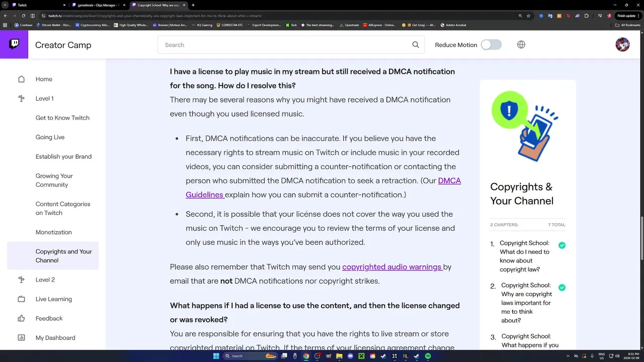This screenshot has width=644, height=362.
Task: Click the Home house icon in sidebar
Action: pyautogui.click(x=21, y=79)
